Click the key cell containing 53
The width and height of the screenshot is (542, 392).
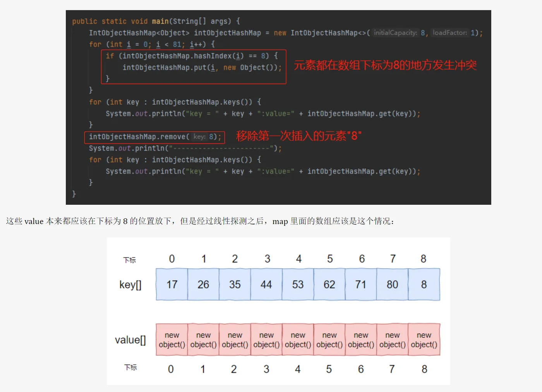(298, 284)
